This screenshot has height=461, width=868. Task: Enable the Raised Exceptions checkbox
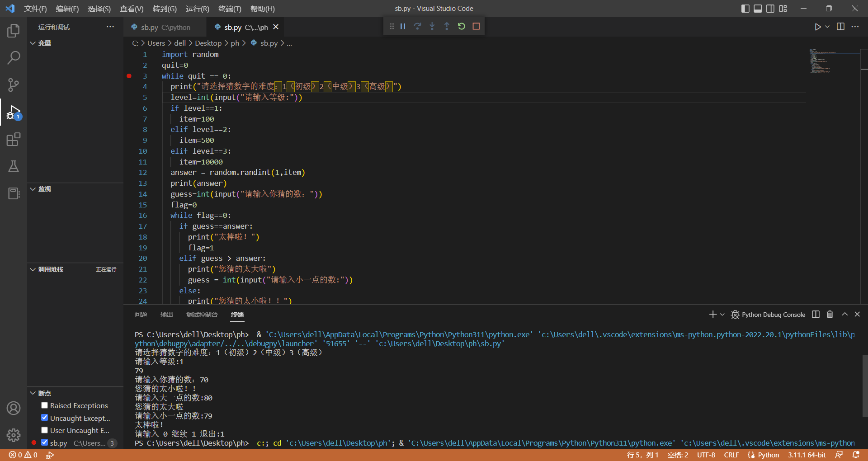coord(44,405)
